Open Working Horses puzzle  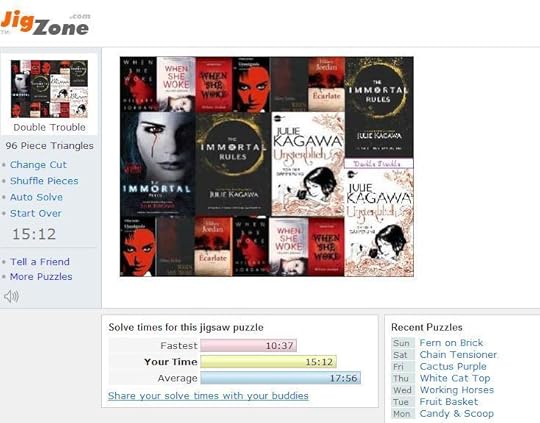coord(457,390)
